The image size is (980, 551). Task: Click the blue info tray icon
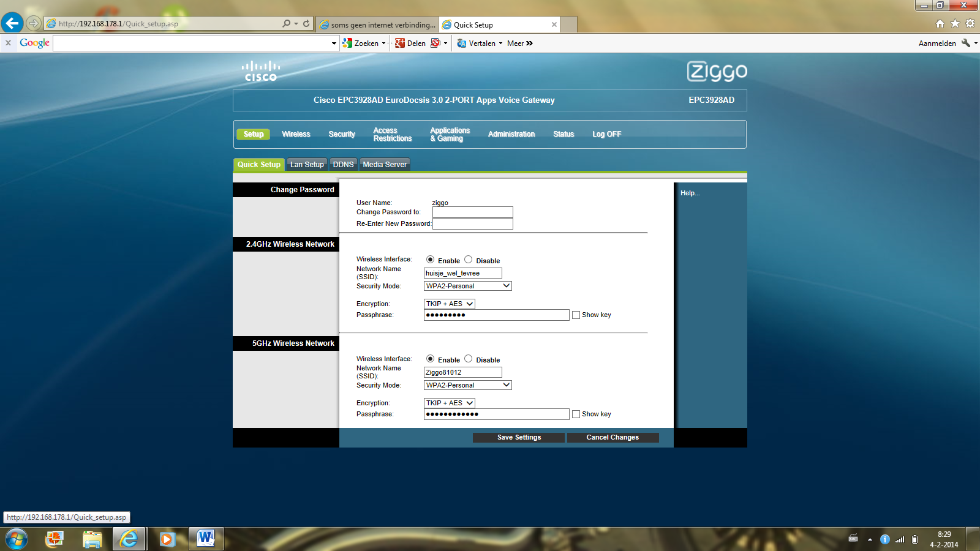tap(884, 539)
